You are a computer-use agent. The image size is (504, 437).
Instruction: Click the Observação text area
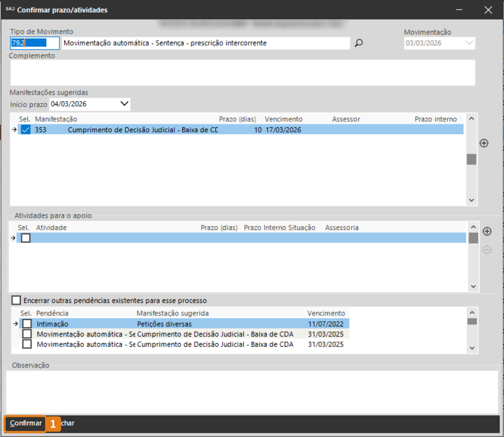(x=251, y=391)
